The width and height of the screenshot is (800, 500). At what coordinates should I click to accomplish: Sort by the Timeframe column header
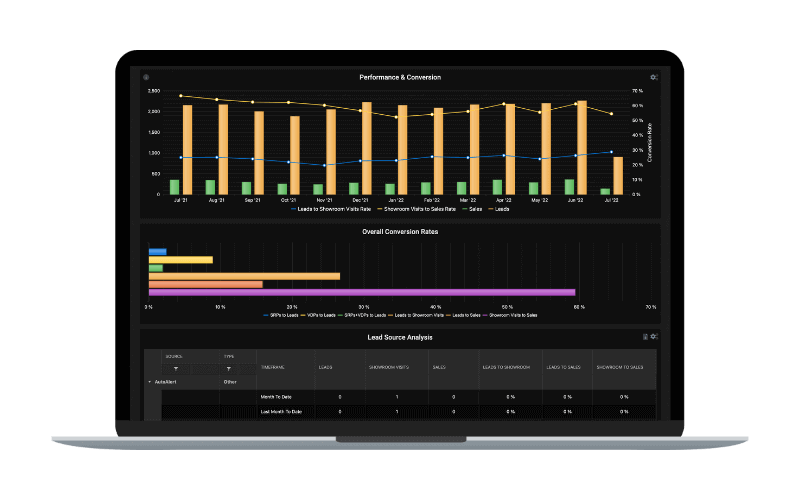coord(272,367)
